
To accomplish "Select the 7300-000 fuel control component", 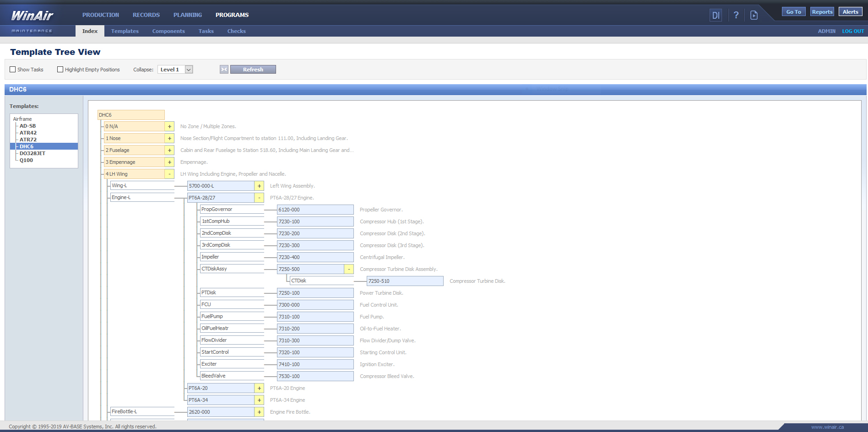I will click(315, 305).
